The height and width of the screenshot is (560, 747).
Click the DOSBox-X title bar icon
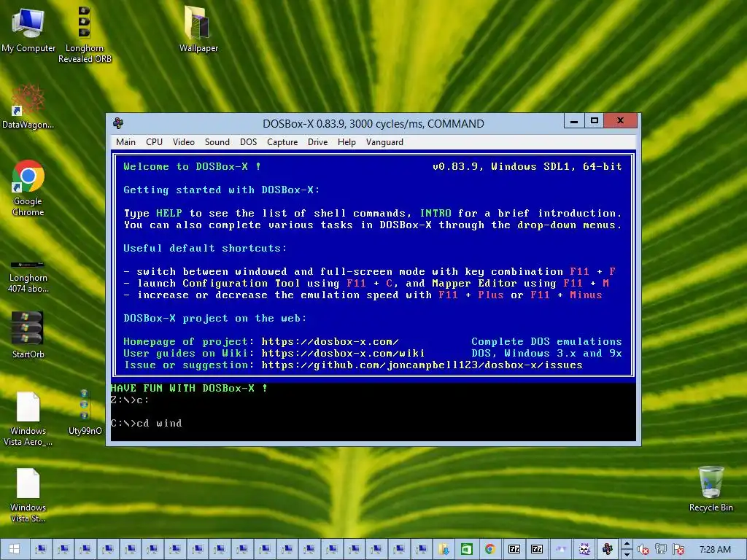pyautogui.click(x=118, y=123)
